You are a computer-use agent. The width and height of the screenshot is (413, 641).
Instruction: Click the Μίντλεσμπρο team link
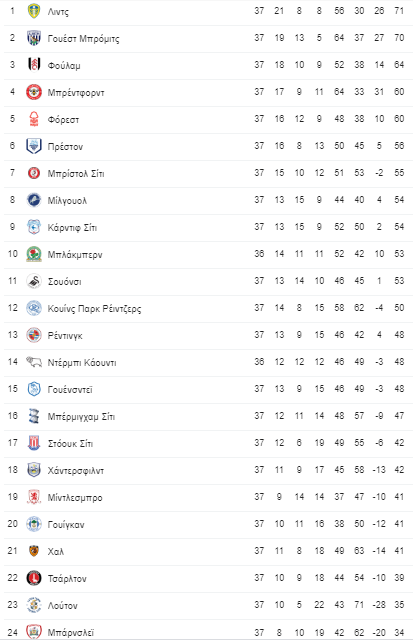click(75, 498)
